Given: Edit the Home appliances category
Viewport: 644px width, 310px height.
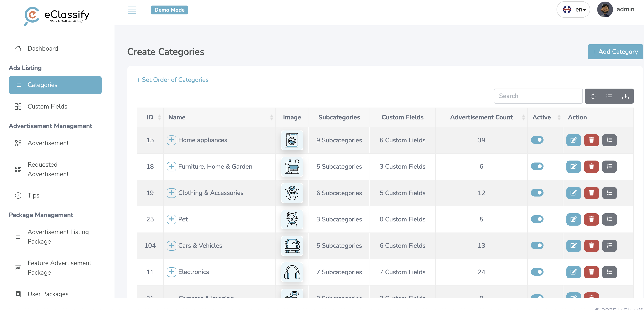Looking at the screenshot, I should click(574, 140).
